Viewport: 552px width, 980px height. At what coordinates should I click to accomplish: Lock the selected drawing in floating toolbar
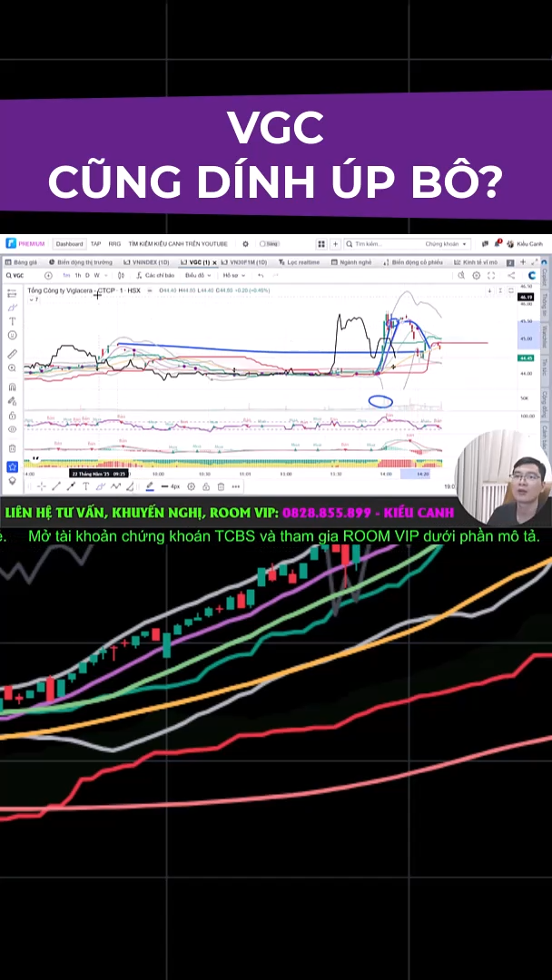point(206,486)
